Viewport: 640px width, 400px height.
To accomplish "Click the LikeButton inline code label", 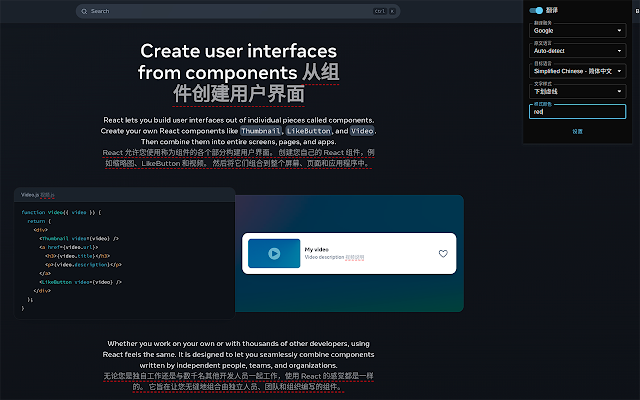I will [309, 131].
